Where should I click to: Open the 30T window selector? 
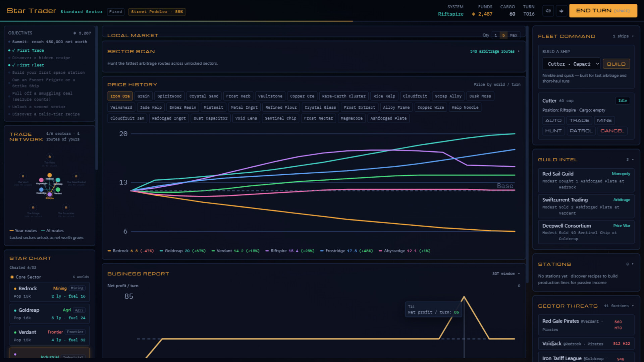pyautogui.click(x=506, y=274)
